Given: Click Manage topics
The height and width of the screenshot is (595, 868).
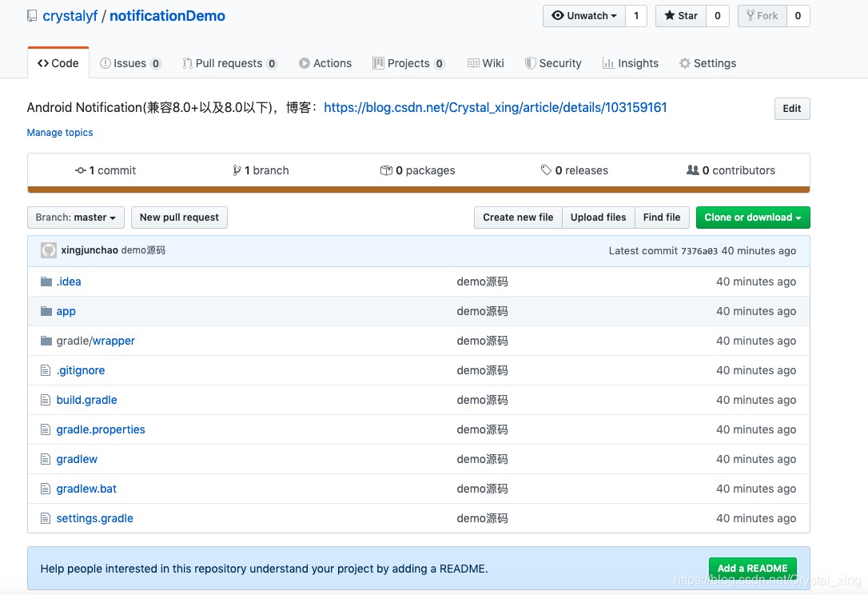Looking at the screenshot, I should click(59, 132).
